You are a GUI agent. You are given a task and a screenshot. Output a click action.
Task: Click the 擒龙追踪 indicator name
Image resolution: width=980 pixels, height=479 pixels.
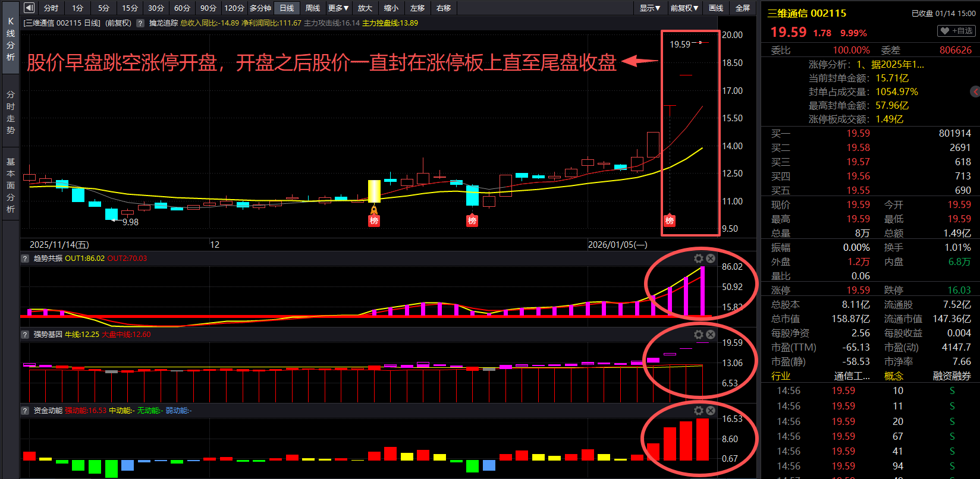tap(164, 23)
